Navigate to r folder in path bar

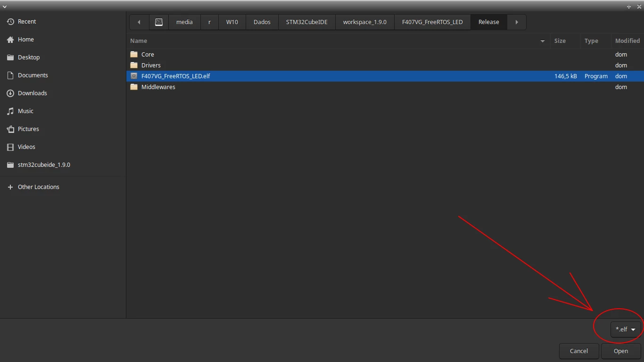tap(209, 22)
